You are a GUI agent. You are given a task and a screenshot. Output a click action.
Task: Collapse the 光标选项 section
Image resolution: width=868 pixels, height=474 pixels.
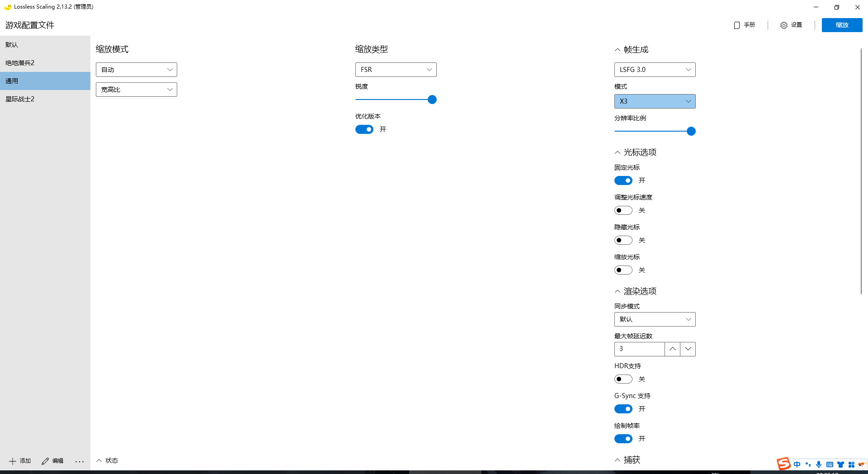click(618, 152)
